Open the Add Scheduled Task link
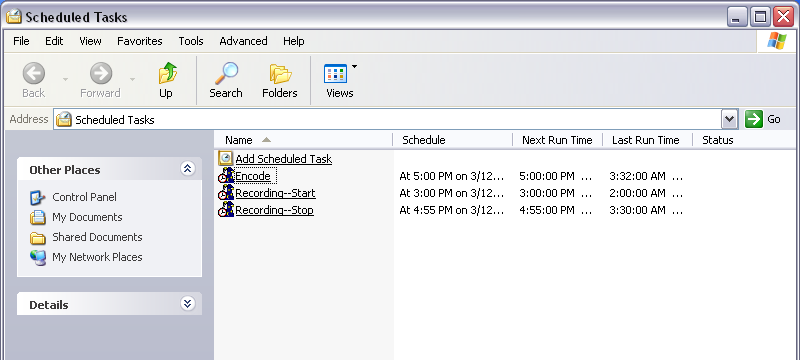800x360 pixels. click(x=284, y=159)
